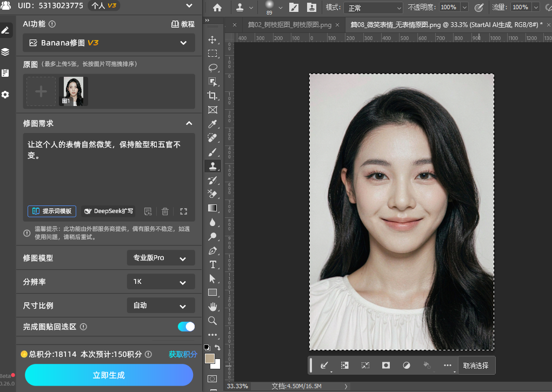Select the Brush tool
552x392 pixels.
click(212, 152)
